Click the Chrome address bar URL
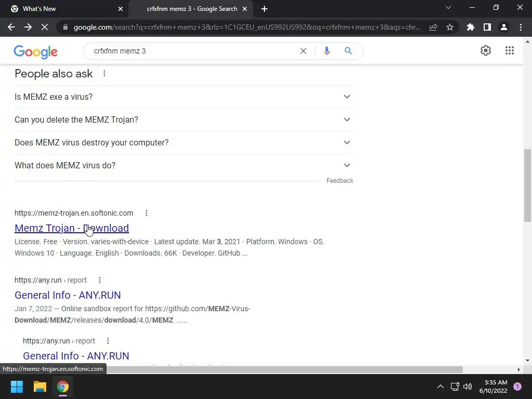This screenshot has width=532, height=399. [x=247, y=27]
